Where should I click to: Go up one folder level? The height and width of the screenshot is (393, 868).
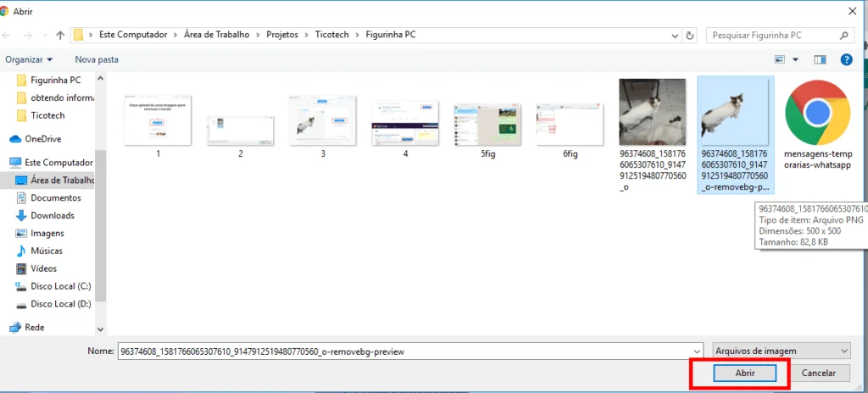pyautogui.click(x=60, y=35)
